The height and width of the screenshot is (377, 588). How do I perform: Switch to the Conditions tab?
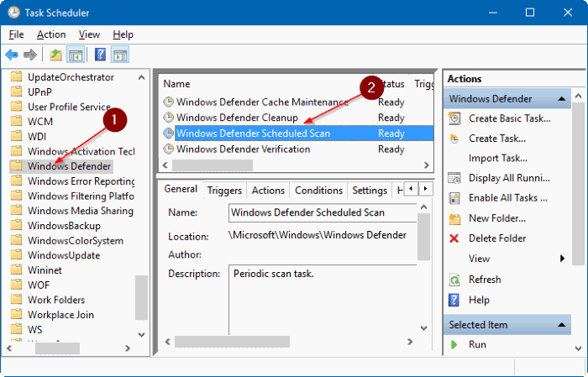pos(318,191)
